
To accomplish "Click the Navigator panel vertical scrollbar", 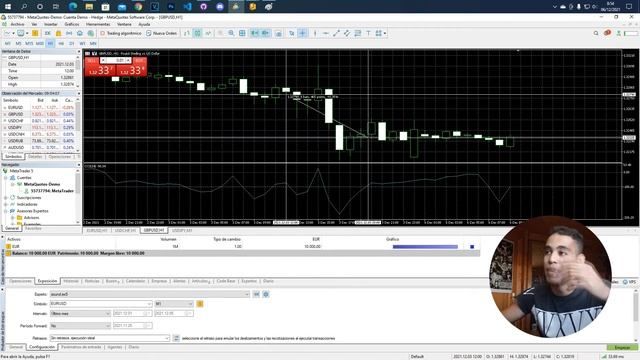I will (78, 196).
